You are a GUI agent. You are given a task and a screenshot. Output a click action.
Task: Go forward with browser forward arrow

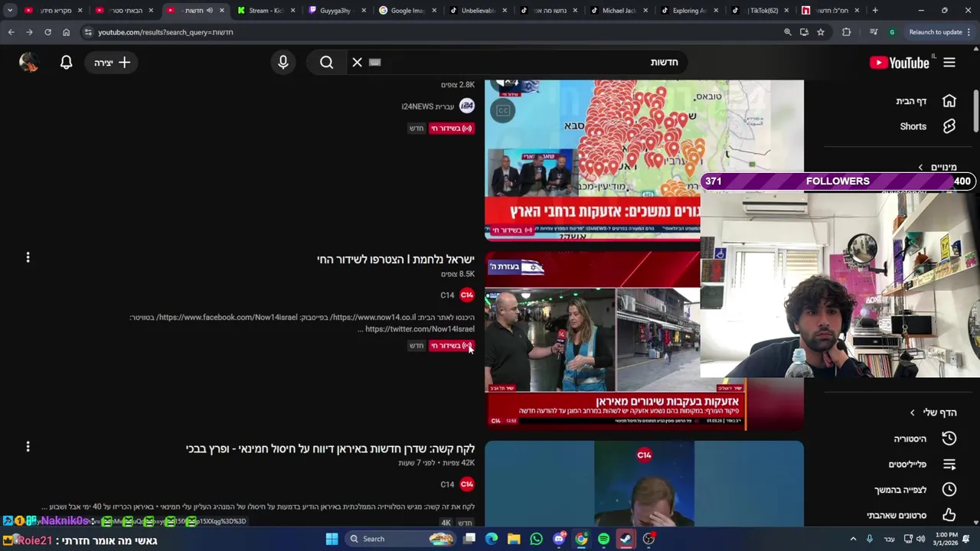point(29,32)
